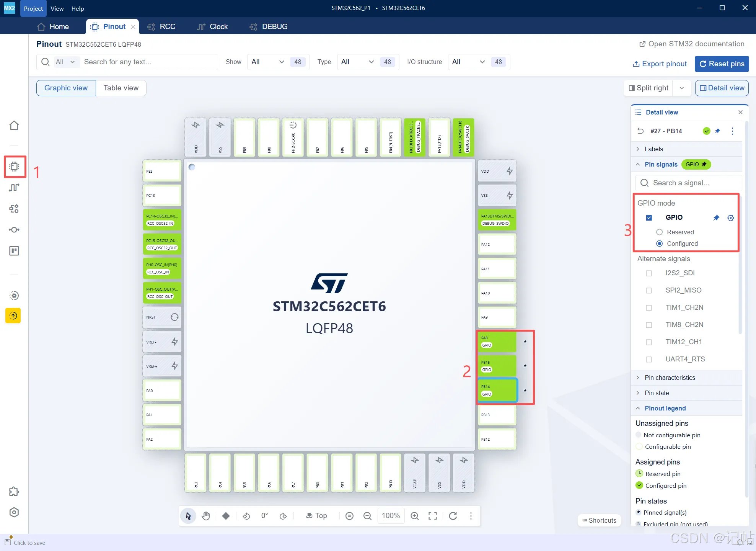Viewport: 756px width, 551px height.
Task: Select the arrow pointer tool in bottom toolbar
Action: pyautogui.click(x=188, y=516)
